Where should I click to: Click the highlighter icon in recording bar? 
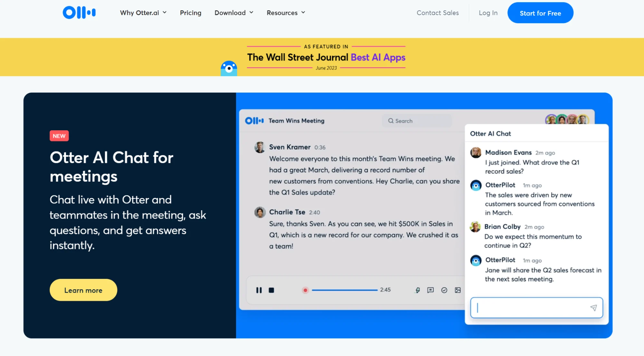pos(418,290)
